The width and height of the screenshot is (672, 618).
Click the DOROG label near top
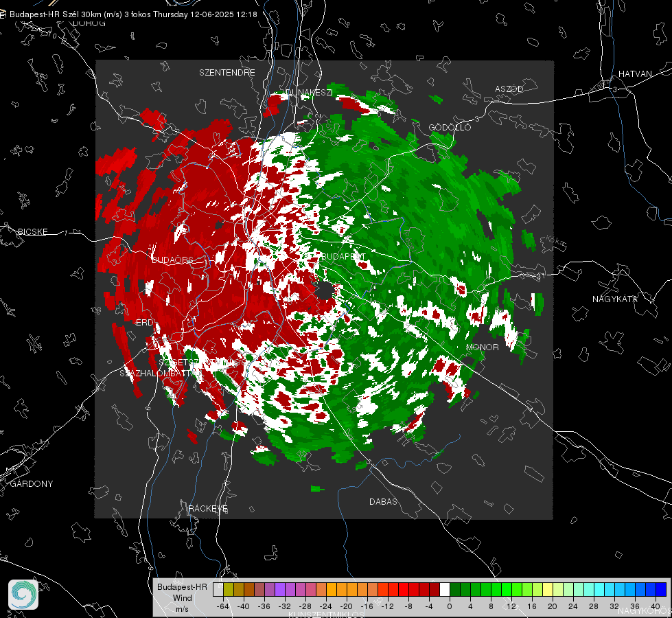pos(89,23)
